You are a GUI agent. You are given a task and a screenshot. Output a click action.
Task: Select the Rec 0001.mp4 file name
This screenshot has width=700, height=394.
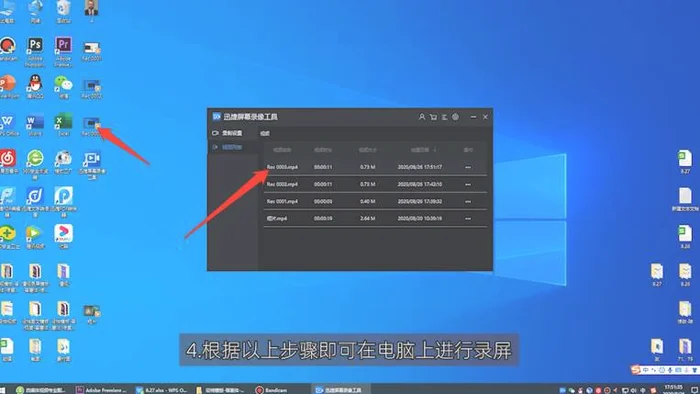[282, 201]
